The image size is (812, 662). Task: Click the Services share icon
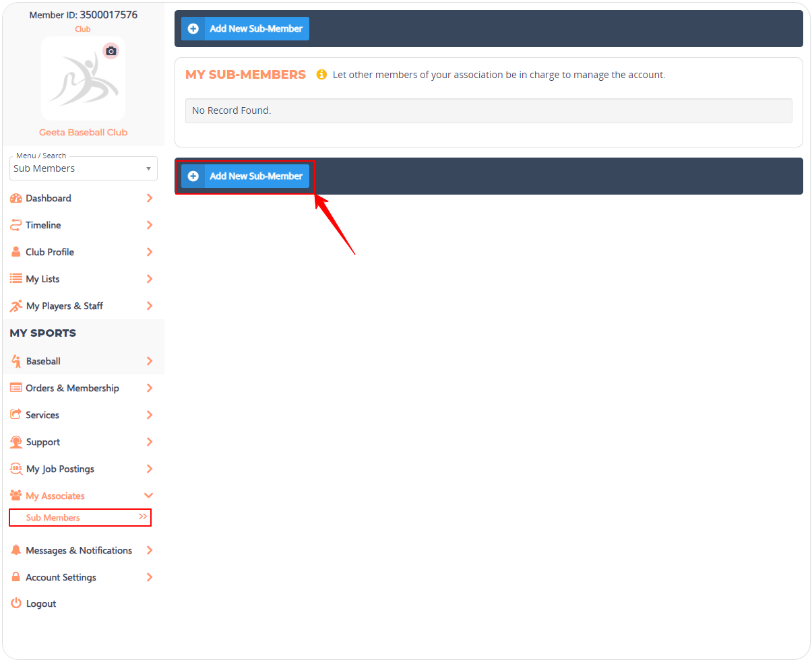(x=16, y=414)
